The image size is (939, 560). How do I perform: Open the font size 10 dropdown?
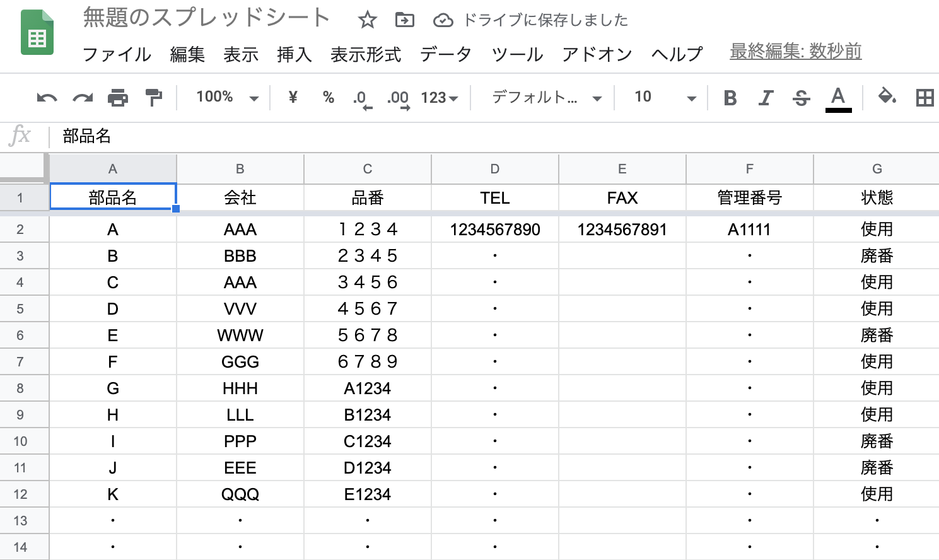(x=665, y=97)
